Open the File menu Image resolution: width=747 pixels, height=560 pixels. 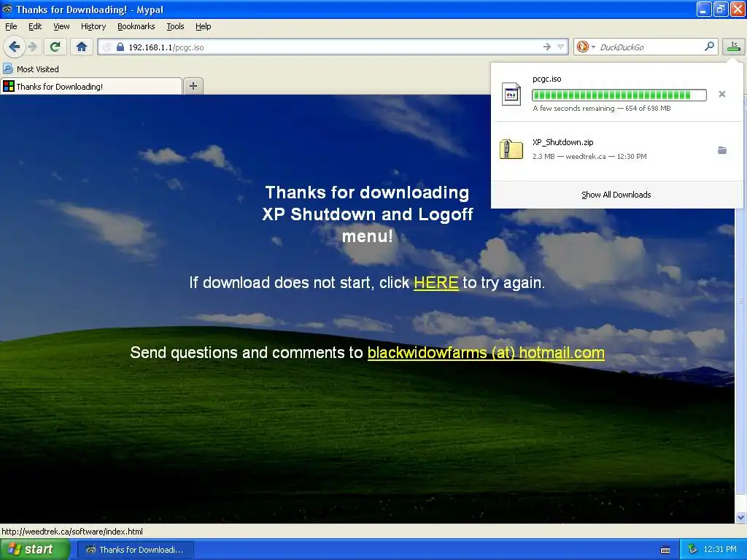tap(11, 26)
